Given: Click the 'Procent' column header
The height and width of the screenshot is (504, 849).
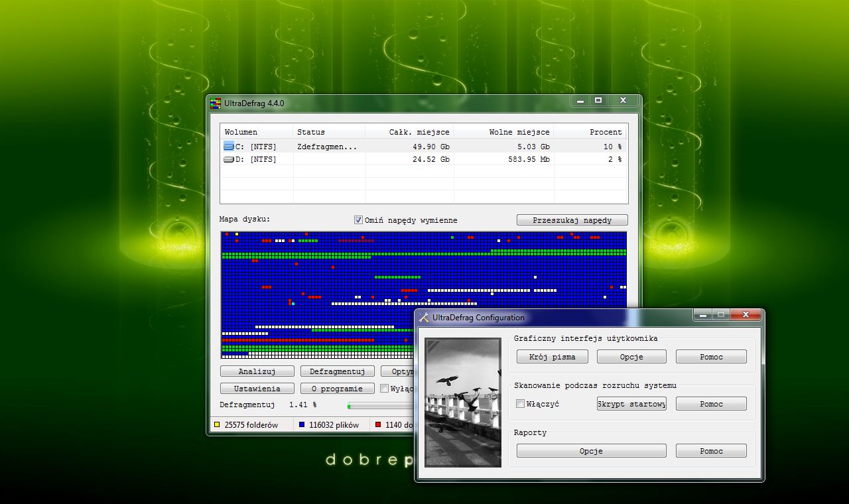Looking at the screenshot, I should pos(590,132).
